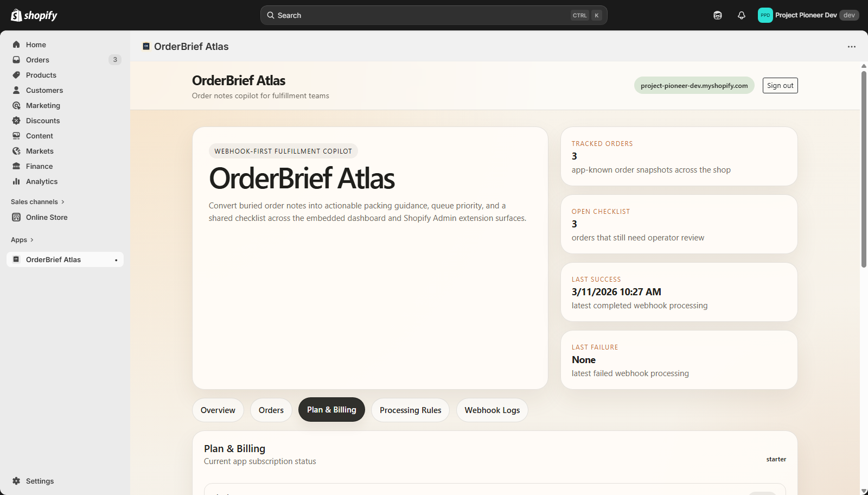The width and height of the screenshot is (868, 495).
Task: Open the three-dot app menu
Action: click(x=852, y=47)
